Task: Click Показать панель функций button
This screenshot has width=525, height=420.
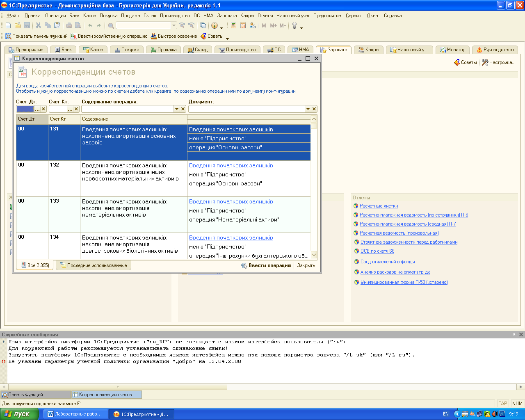Action: tap(37, 36)
